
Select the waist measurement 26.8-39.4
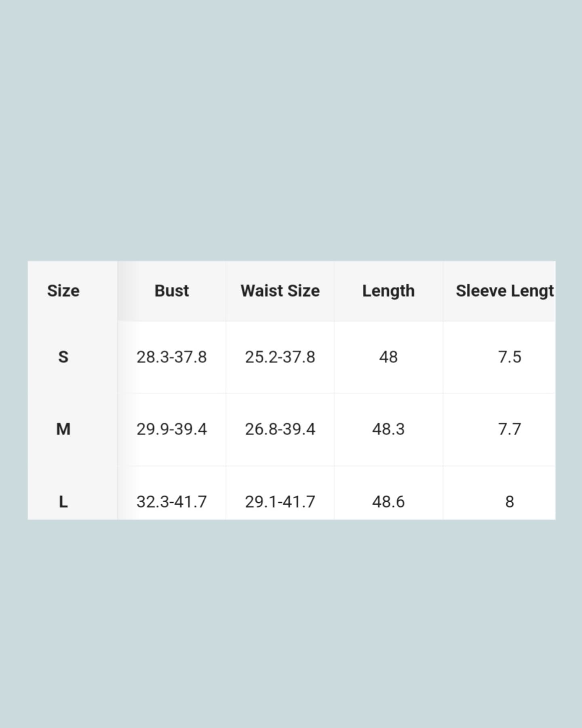click(280, 429)
